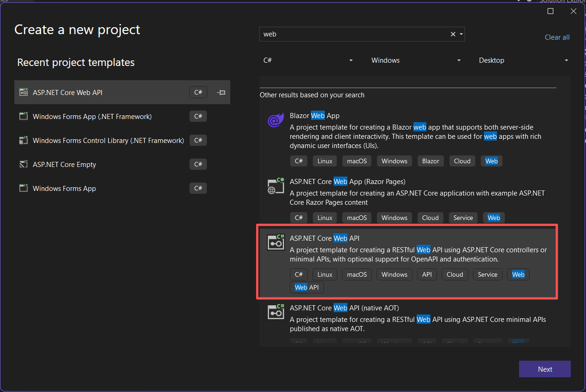Screen dimensions: 586x392
Task: Click the C# tag under Blazor Web App
Action: (x=299, y=161)
